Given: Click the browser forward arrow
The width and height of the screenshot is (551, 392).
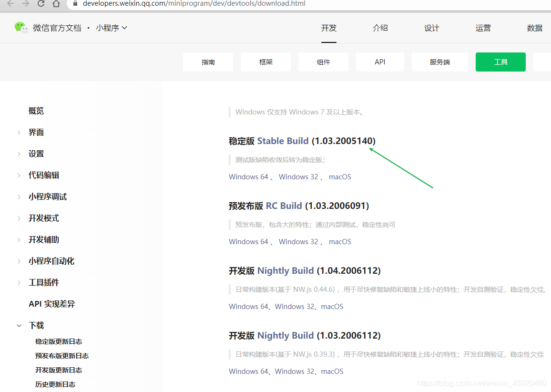Looking at the screenshot, I should [26, 3].
